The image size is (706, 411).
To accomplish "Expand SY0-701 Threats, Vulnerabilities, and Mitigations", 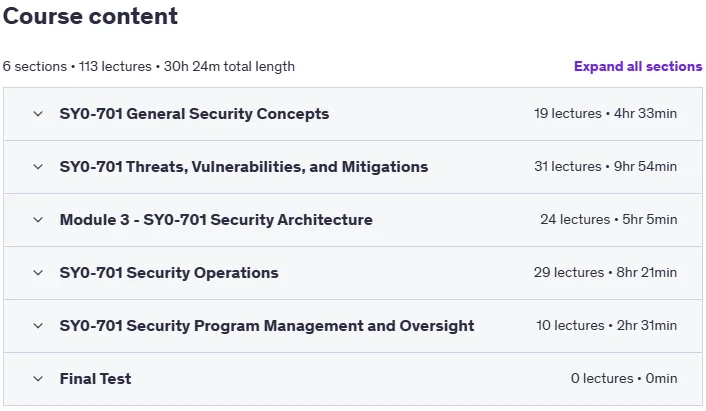I will [x=244, y=167].
